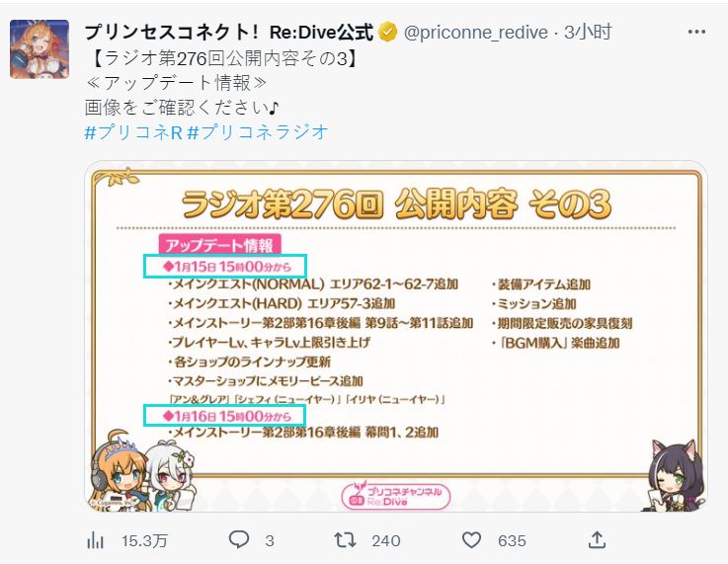Click the 240 retweet count
Screen dimensions: 728x564
click(x=386, y=541)
